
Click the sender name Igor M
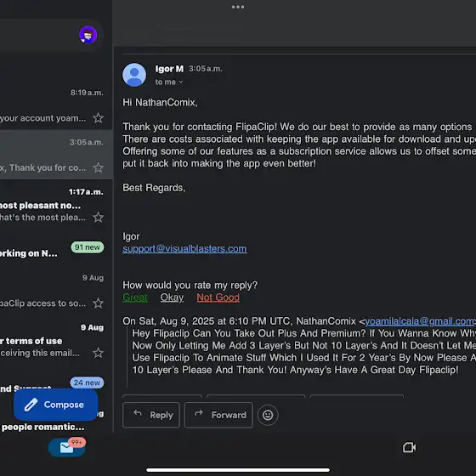(169, 69)
